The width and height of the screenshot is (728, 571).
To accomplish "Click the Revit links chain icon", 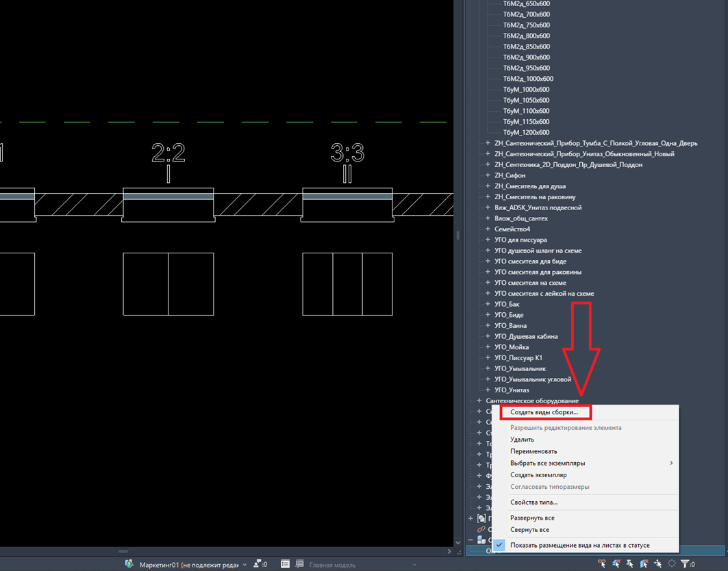I will tap(481, 529).
